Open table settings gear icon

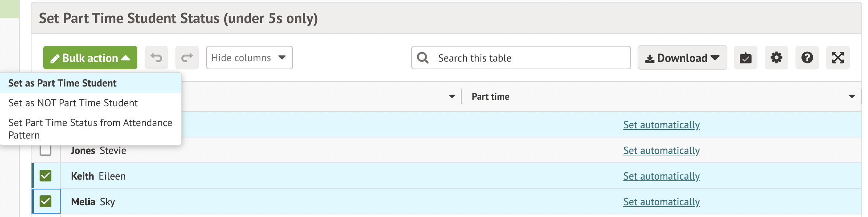(x=776, y=58)
